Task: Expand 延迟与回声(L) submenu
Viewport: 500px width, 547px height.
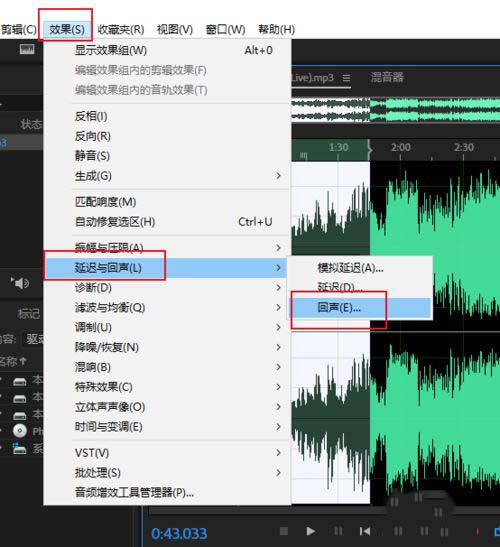Action: 167,268
